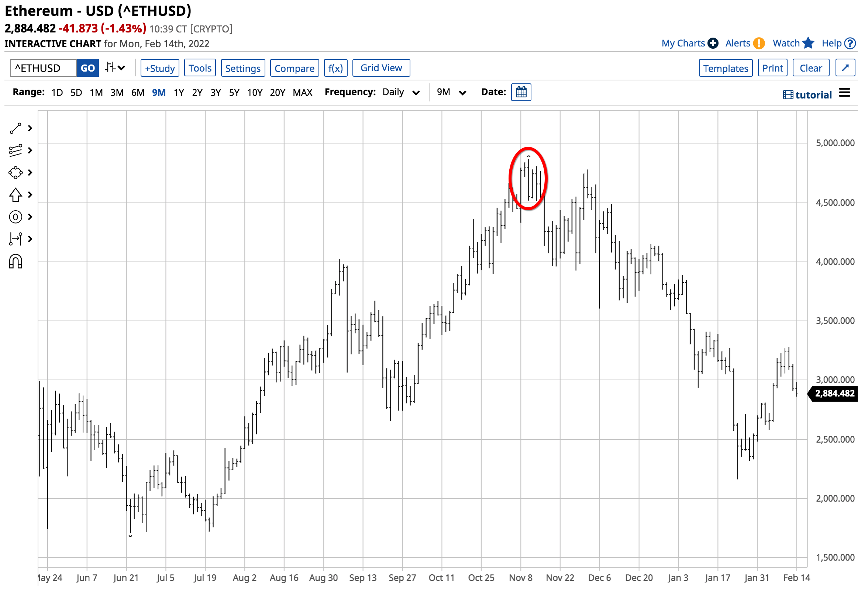
Task: Select the 5Y range
Action: [x=234, y=92]
